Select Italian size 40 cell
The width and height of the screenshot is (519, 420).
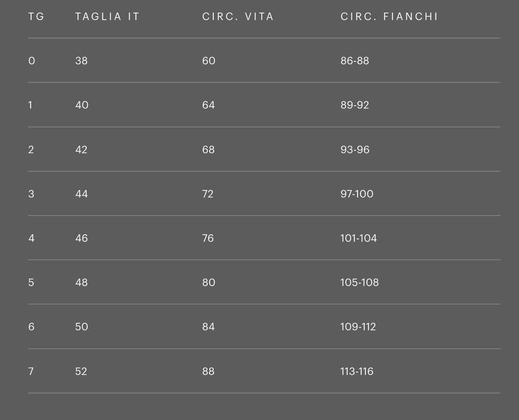tap(81, 105)
